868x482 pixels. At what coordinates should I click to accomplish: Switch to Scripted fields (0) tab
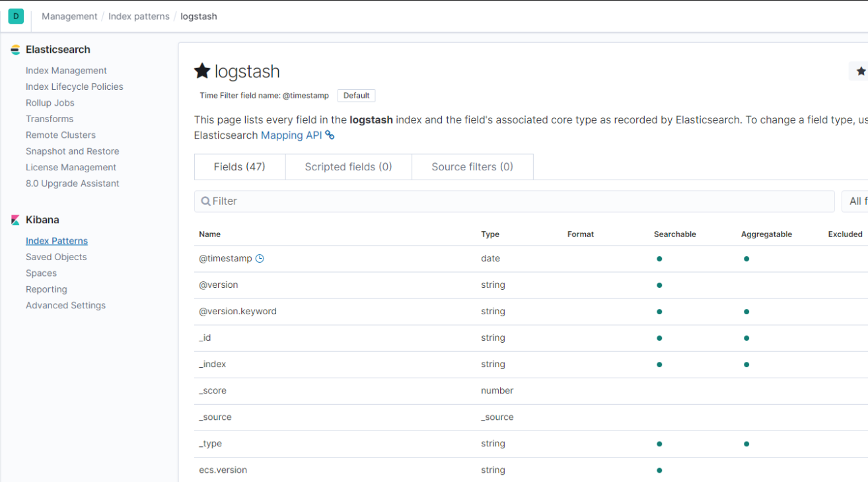[x=348, y=167]
